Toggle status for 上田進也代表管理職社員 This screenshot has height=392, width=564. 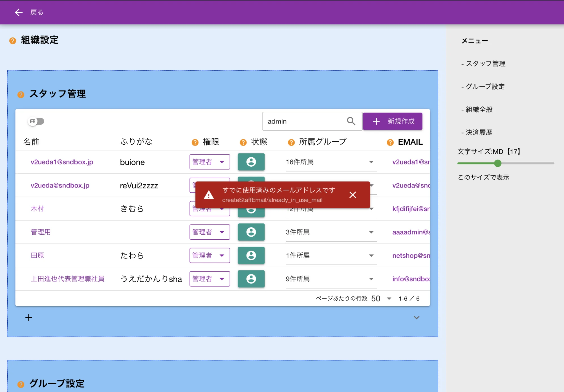pyautogui.click(x=251, y=279)
